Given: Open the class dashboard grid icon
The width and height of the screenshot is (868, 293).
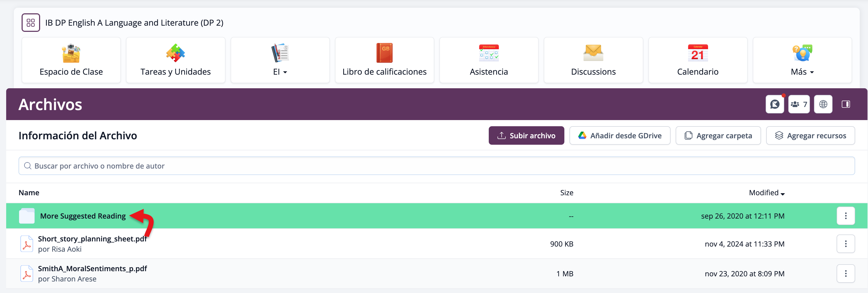Looking at the screenshot, I should 31,23.
